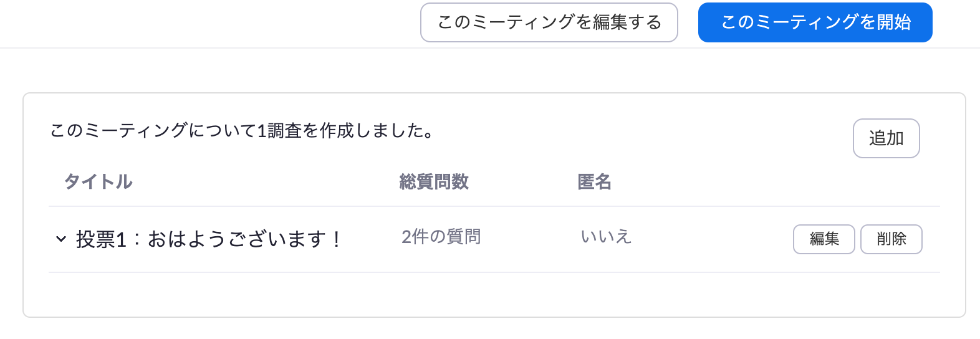The image size is (980, 339).
Task: Toggle the arrow icon beside 投票1
Action: (61, 239)
